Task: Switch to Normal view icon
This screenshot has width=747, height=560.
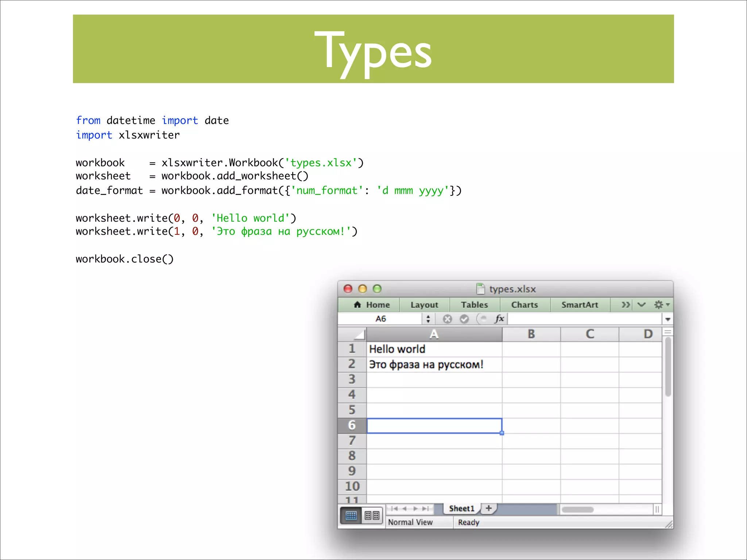Action: click(x=351, y=516)
